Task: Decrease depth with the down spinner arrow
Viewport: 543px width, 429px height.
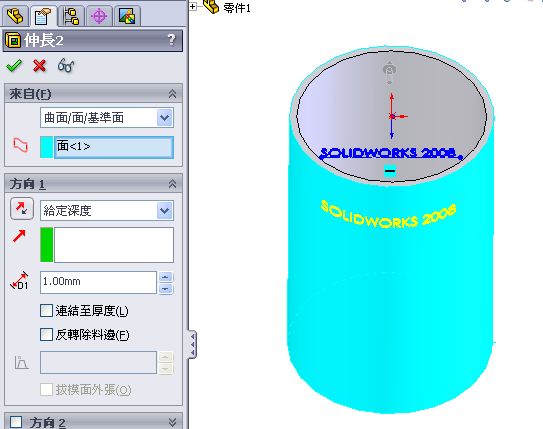Action: point(166,288)
